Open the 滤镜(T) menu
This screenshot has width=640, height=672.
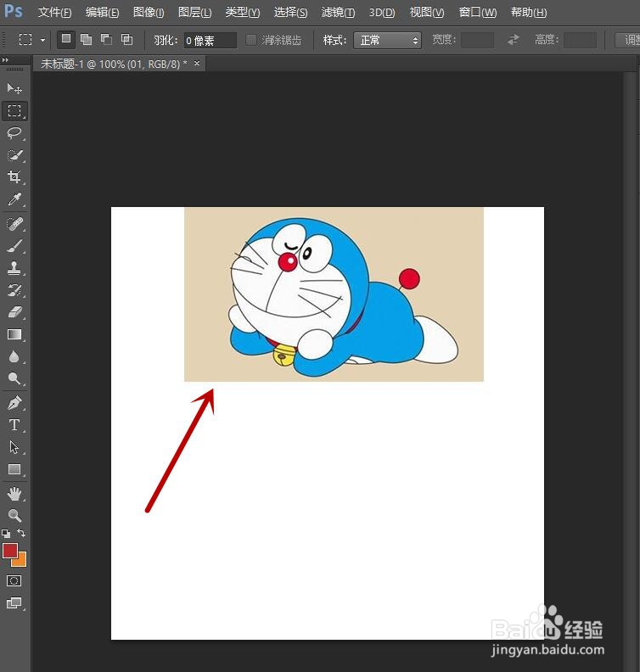338,12
